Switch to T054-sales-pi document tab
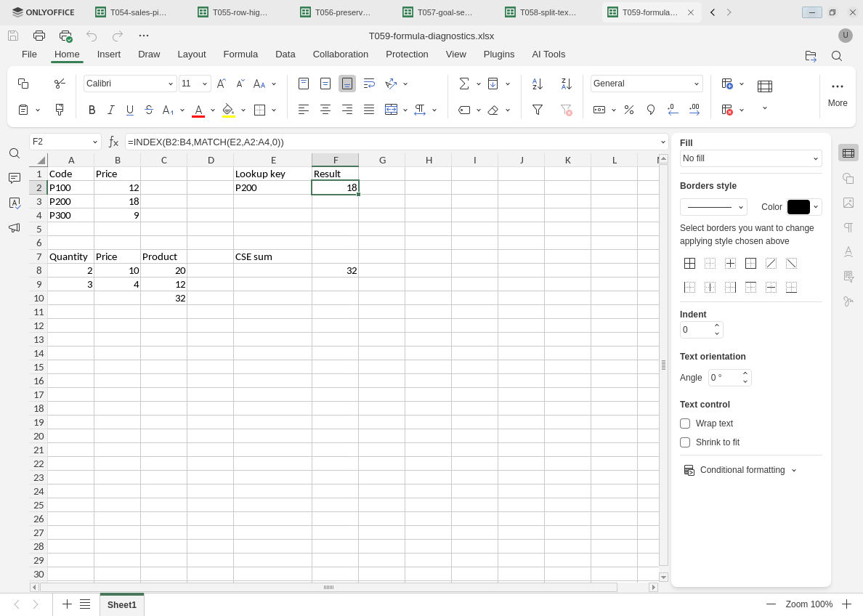Screen dimensions: 863x616 (132, 12)
